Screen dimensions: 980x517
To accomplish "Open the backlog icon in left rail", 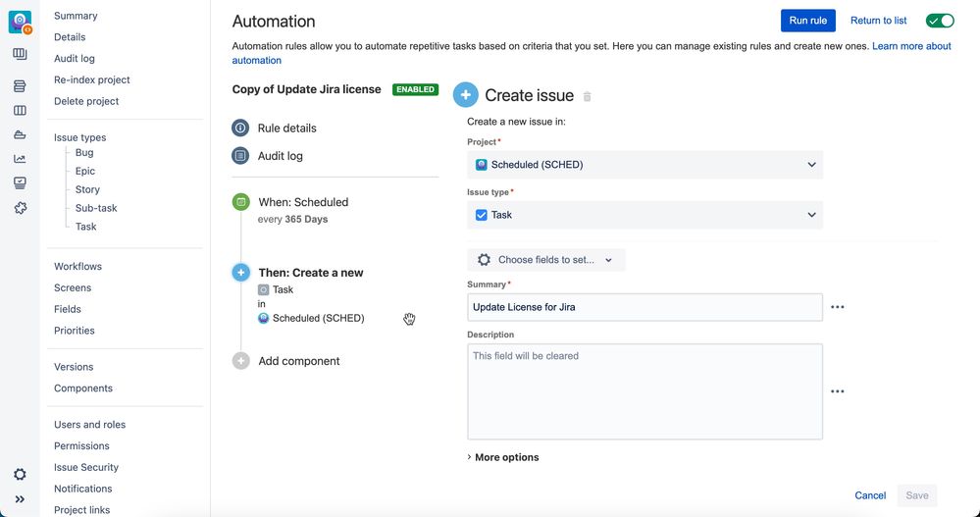I will pyautogui.click(x=20, y=86).
